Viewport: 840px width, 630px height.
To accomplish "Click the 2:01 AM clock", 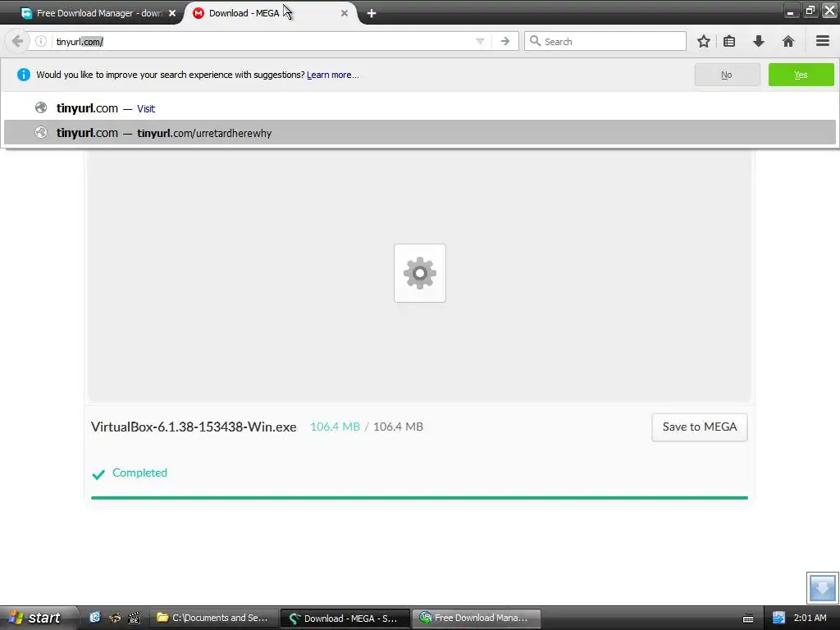I will point(810,618).
